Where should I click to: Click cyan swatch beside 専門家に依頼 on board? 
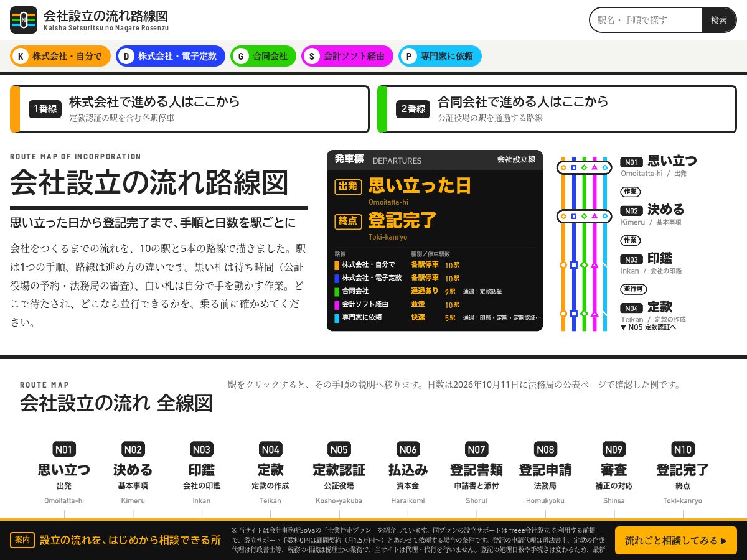[337, 317]
